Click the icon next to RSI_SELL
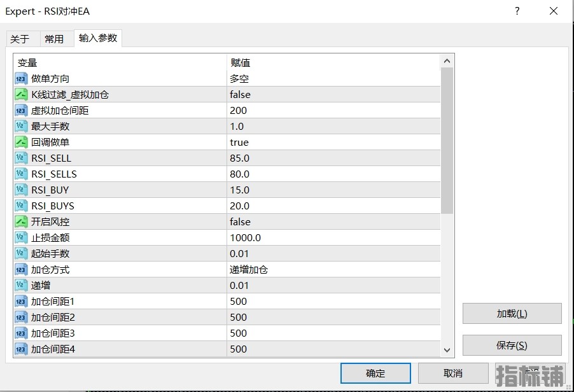Viewport: 574px width, 392px height. click(x=21, y=158)
